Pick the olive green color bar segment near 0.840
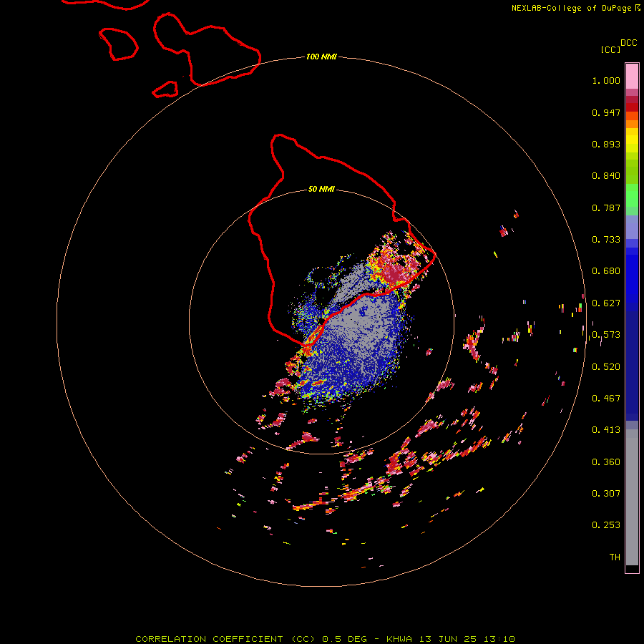The image size is (644, 644). point(632,172)
